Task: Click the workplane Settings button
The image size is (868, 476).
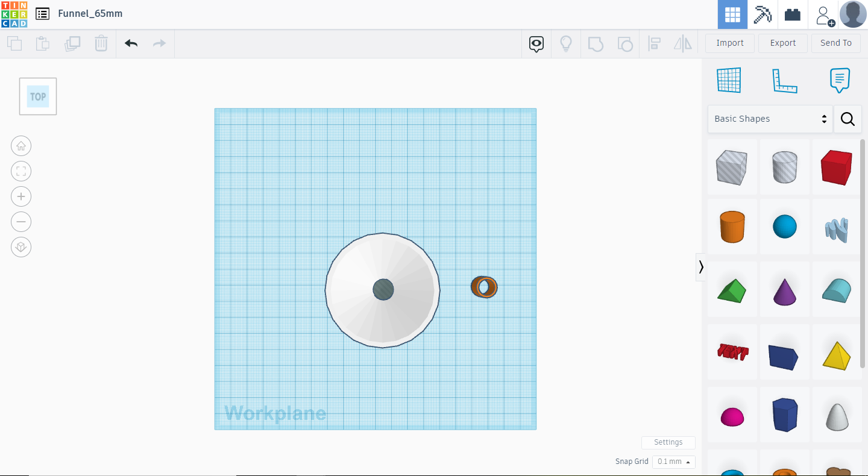Action: coord(668,442)
